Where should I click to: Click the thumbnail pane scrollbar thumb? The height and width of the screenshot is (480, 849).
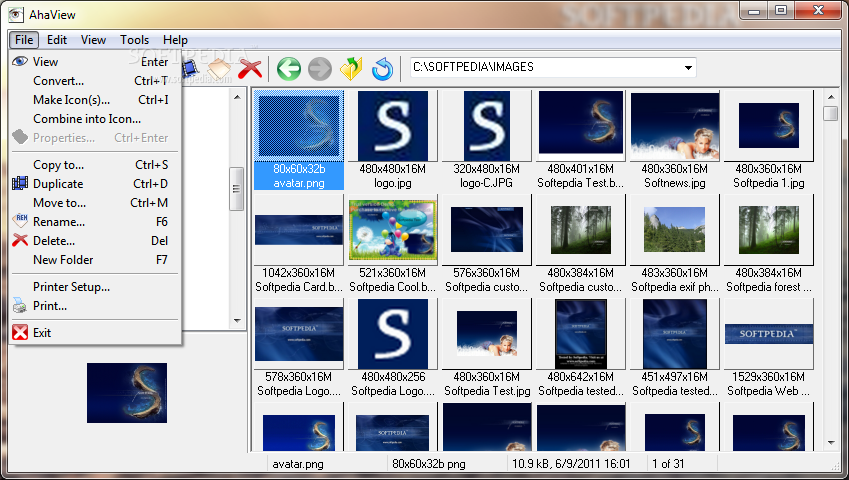pyautogui.click(x=831, y=114)
